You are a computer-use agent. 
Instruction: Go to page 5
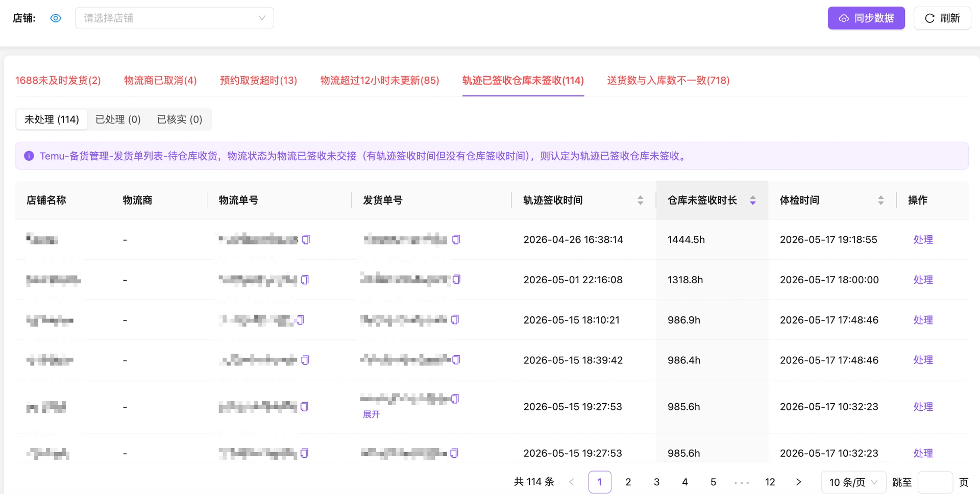click(x=713, y=482)
